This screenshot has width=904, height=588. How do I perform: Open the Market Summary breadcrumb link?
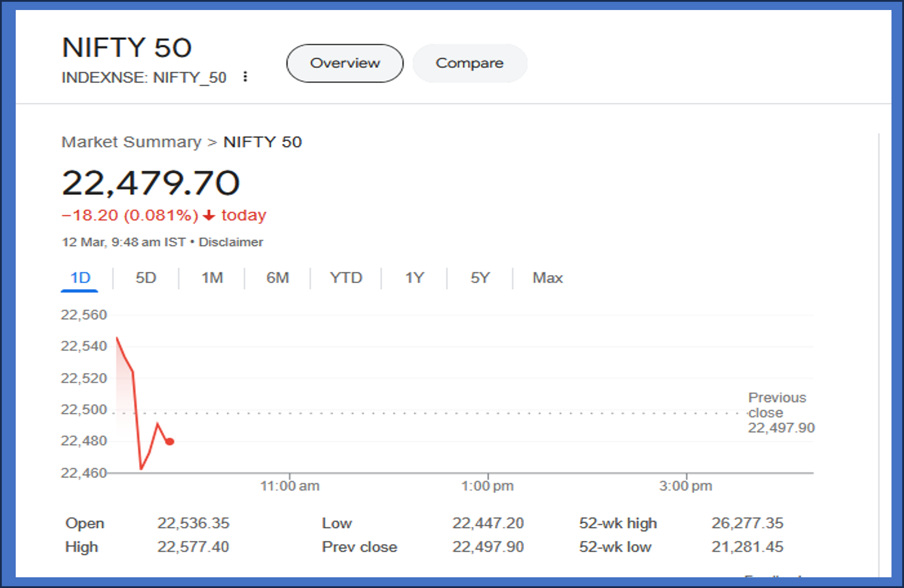click(x=132, y=142)
